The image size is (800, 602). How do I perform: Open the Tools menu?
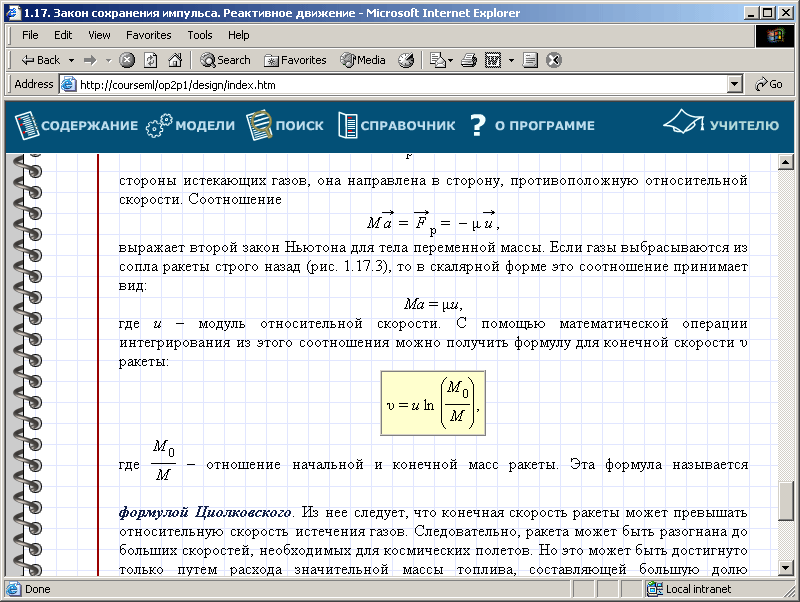[x=199, y=34]
